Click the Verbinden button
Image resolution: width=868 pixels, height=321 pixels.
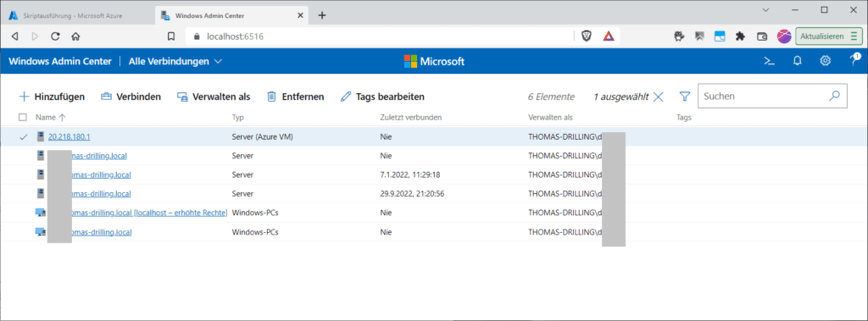131,97
